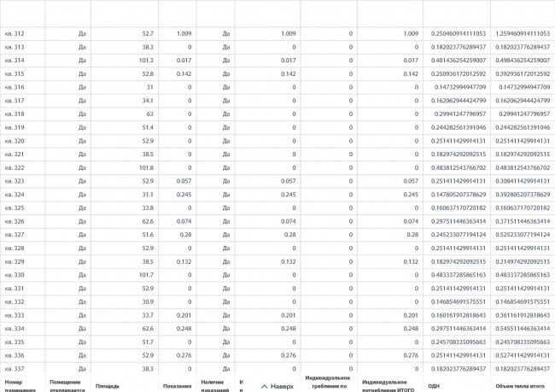Click area value 31 in row кв. 316
Image resolution: width=555 pixels, height=392 pixels.
150,87
